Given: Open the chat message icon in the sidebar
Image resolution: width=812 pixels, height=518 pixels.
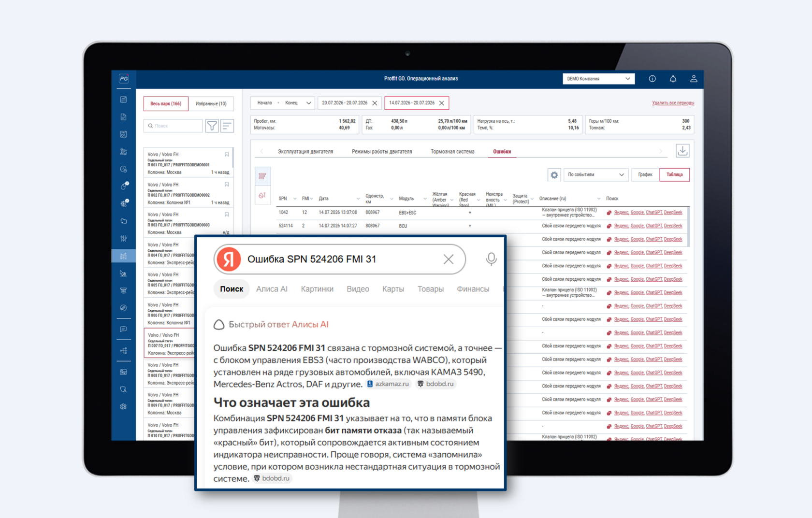Looking at the screenshot, I should coord(124,329).
